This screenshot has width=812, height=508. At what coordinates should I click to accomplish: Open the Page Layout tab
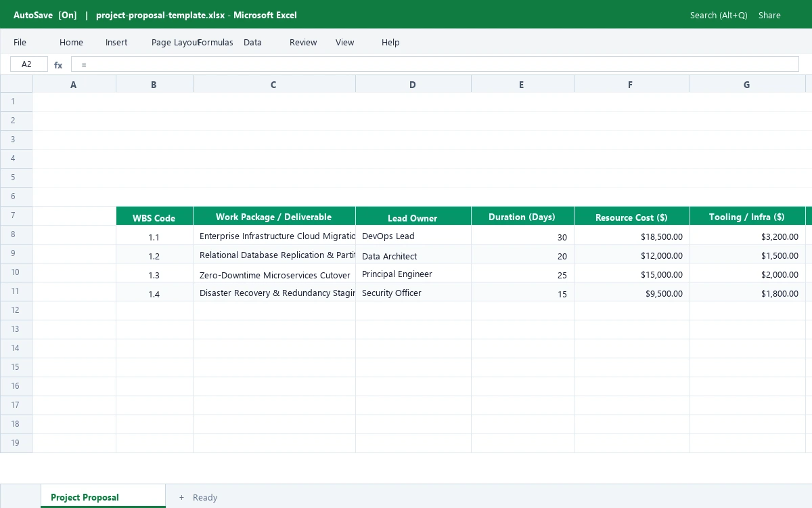(x=175, y=42)
